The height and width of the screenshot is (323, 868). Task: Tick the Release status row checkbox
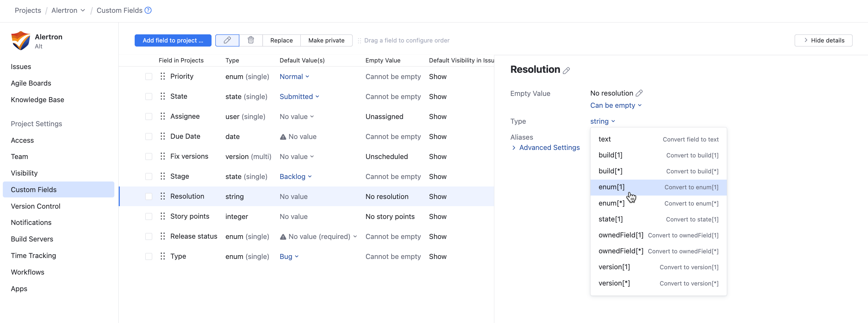click(x=149, y=236)
